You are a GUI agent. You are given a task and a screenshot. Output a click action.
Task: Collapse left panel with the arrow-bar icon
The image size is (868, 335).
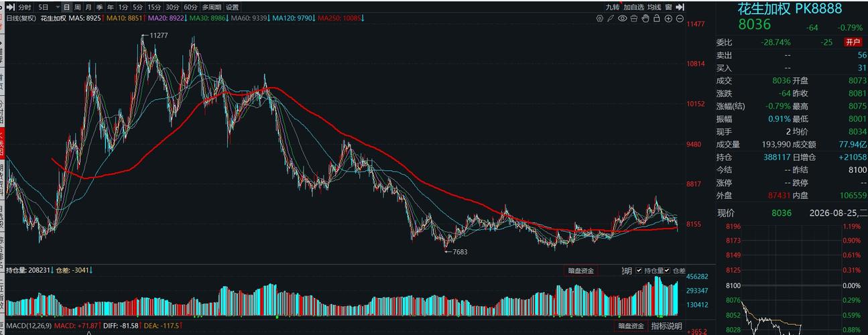[x=10, y=7]
